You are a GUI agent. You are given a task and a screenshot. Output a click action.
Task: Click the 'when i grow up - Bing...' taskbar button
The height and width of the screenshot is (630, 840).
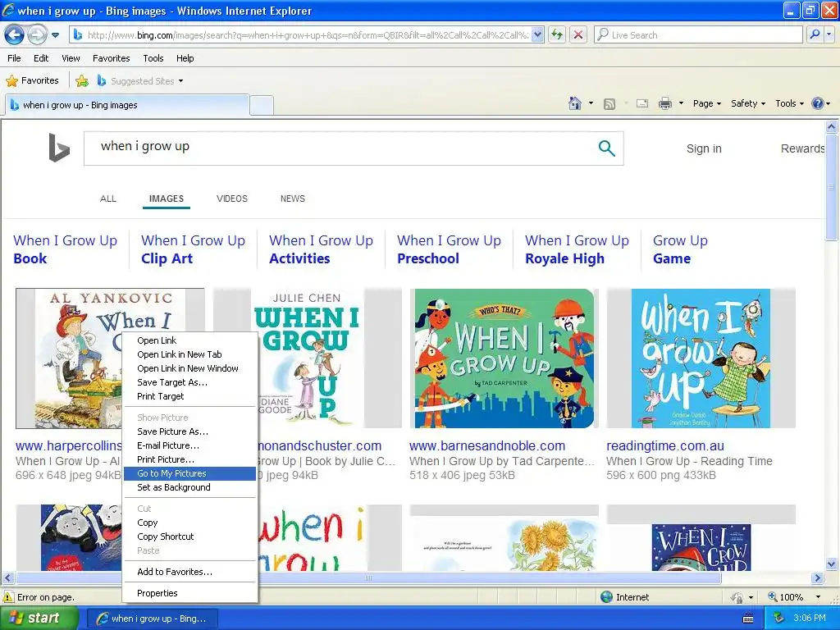(152, 619)
